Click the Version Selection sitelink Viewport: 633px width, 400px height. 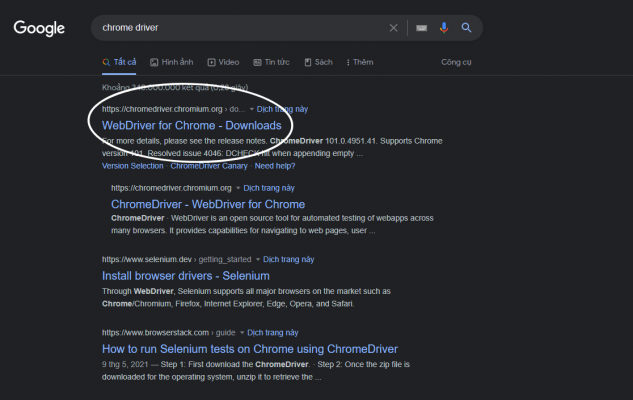click(132, 166)
